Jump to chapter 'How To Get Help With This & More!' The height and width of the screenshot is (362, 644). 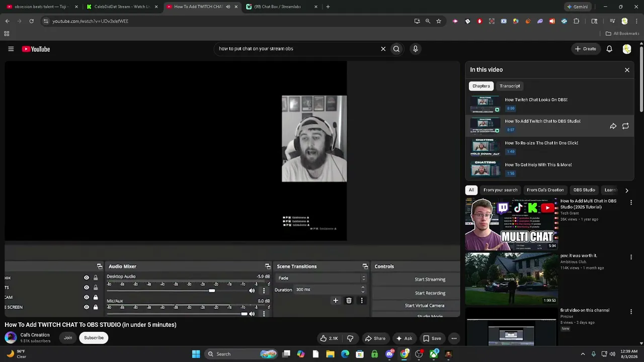(549, 169)
